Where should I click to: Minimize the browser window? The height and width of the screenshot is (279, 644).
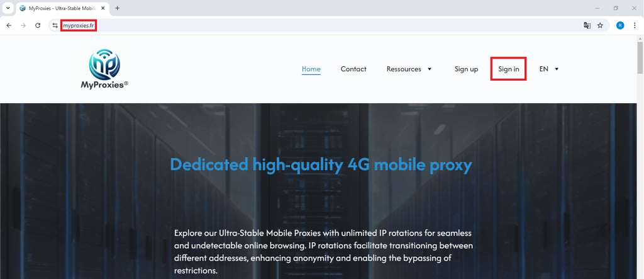(x=597, y=8)
